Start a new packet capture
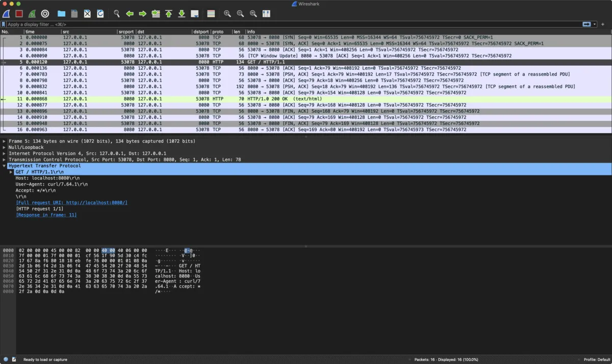Viewport: 612px width, 364px height. tap(6, 14)
